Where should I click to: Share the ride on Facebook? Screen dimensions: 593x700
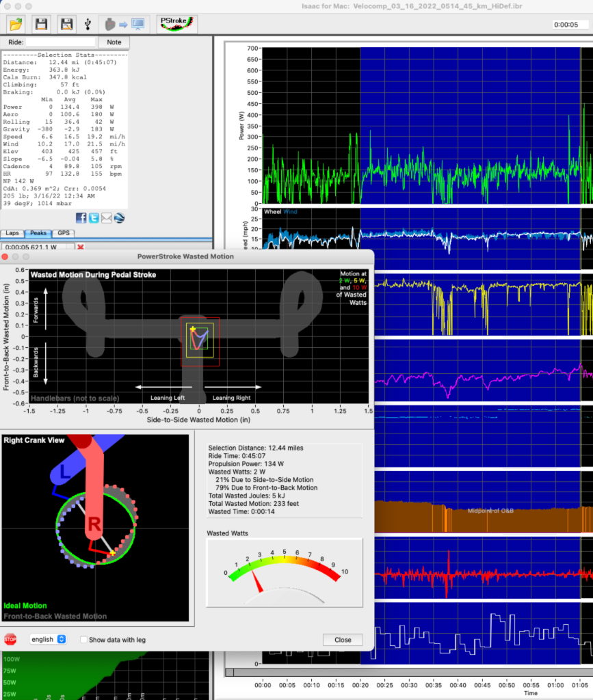(x=81, y=217)
